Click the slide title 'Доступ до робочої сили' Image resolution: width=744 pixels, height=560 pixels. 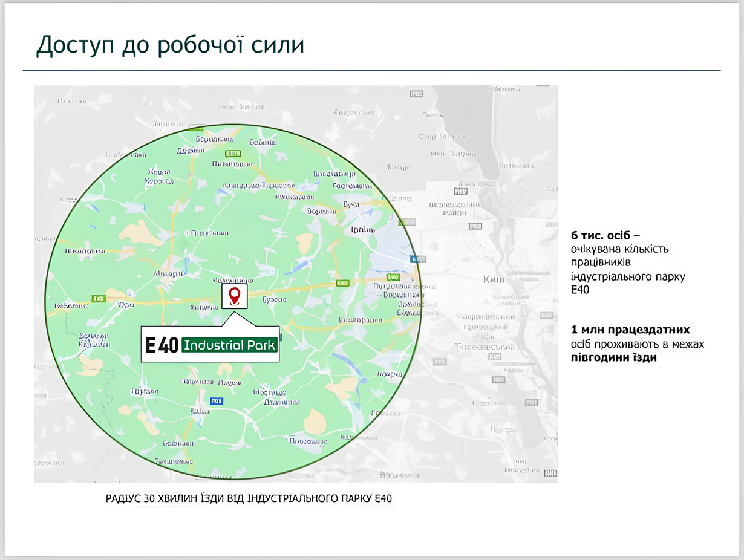[170, 46]
